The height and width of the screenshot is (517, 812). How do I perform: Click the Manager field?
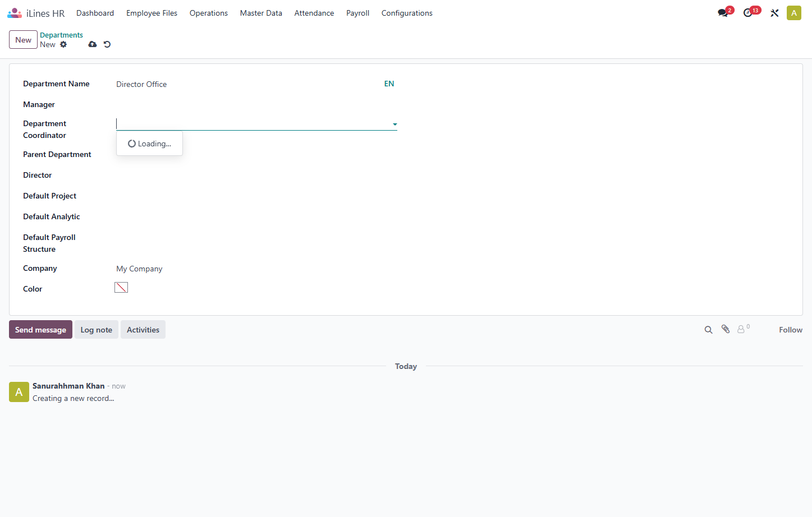pos(256,104)
